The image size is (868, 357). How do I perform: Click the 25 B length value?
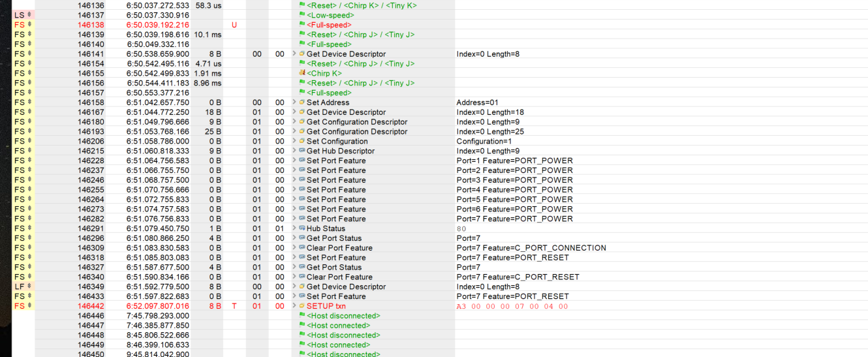[213, 131]
